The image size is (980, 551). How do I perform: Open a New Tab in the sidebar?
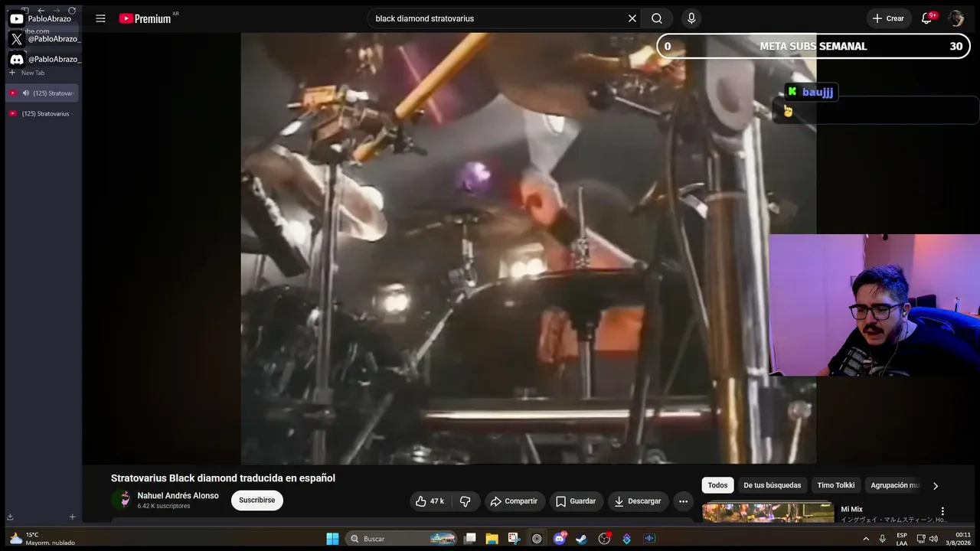point(28,73)
